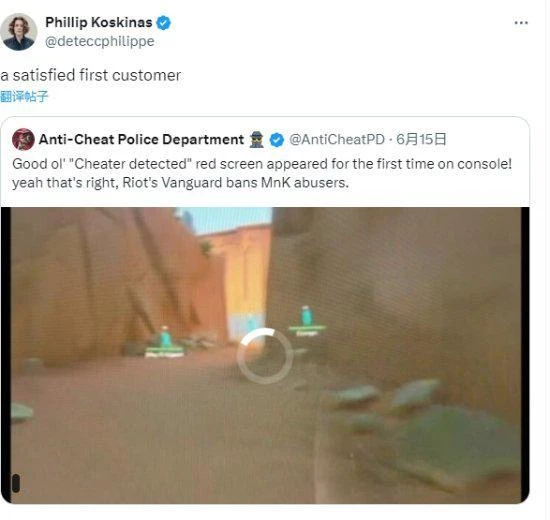Viewport: 550px width, 520px height.
Task: Open the three-dot more options menu
Action: [x=521, y=23]
